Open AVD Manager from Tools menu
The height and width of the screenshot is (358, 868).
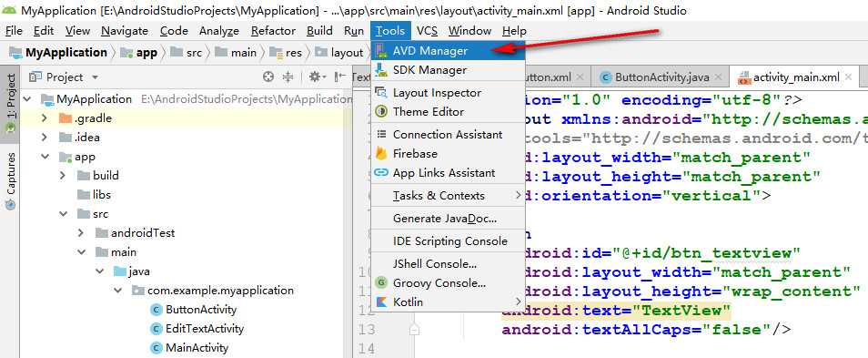click(x=448, y=51)
